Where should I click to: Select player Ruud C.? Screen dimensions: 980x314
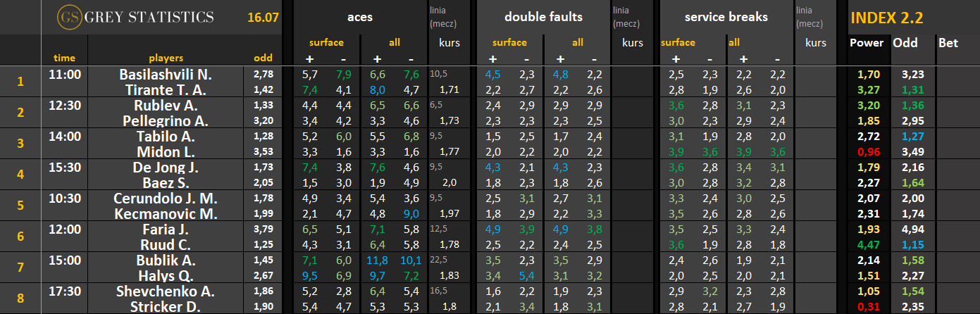pyautogui.click(x=166, y=244)
